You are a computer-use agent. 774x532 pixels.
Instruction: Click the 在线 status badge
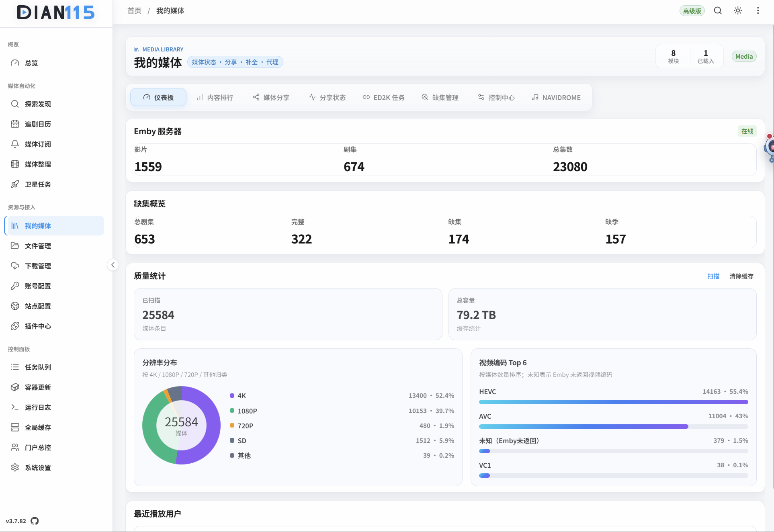click(747, 131)
